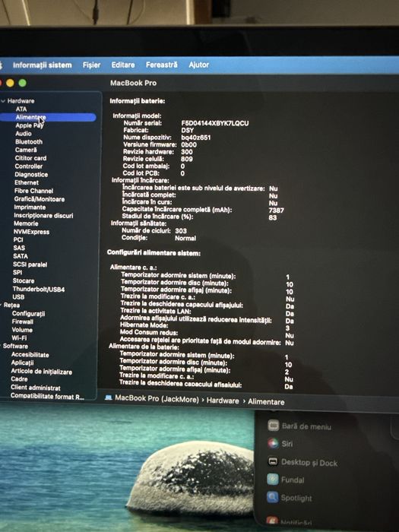Select Alimentare in the sidebar
The width and height of the screenshot is (399, 532).
[48, 117]
